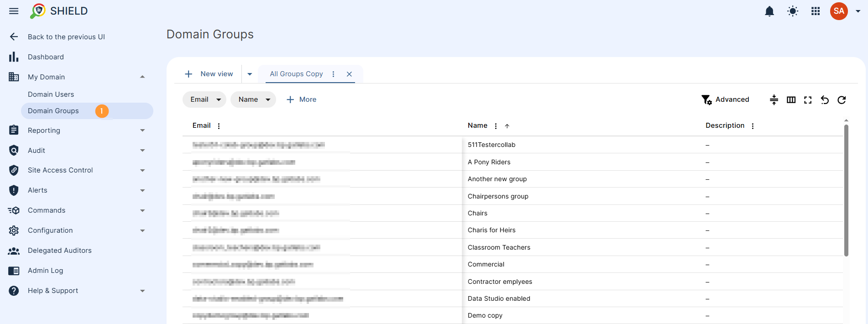Click the SA user avatar
This screenshot has height=324, width=868.
(839, 11)
